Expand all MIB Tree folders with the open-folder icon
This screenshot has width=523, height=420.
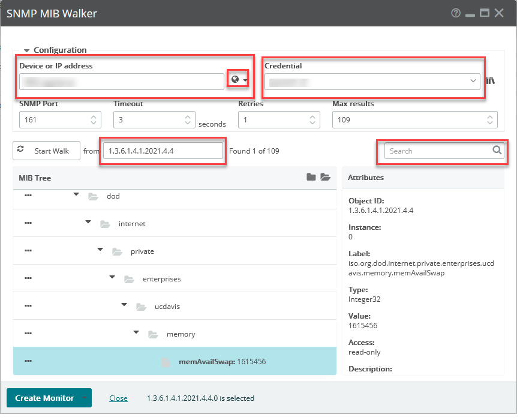pyautogui.click(x=325, y=176)
